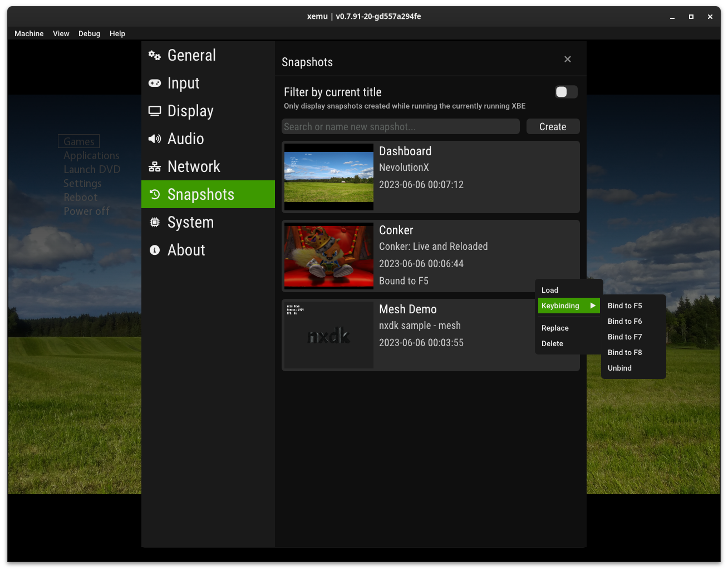Choose Unbind from the keybinding submenu
This screenshot has width=728, height=571.
(x=619, y=368)
